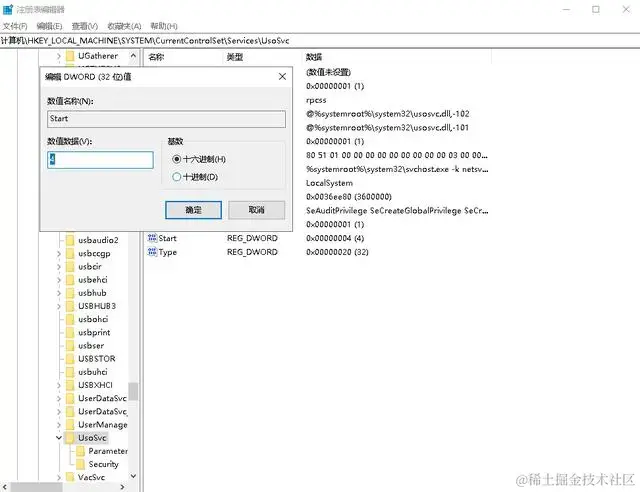
Task: Click the 数值数据 input field
Action: tap(100, 160)
